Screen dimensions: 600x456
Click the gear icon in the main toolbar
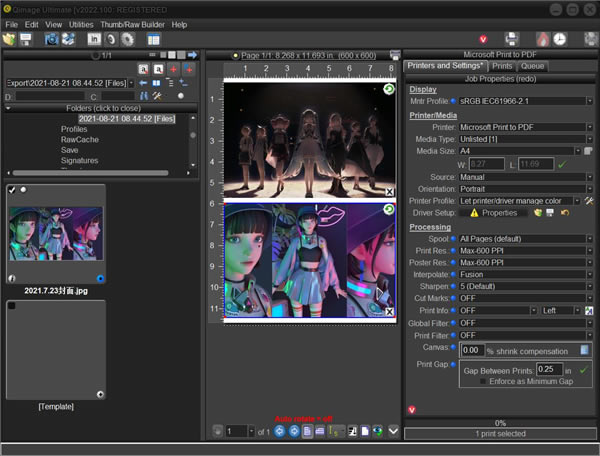coord(128,39)
